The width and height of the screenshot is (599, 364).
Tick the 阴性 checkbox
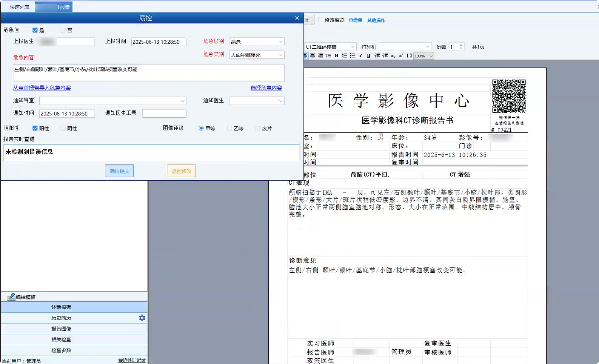coord(63,128)
